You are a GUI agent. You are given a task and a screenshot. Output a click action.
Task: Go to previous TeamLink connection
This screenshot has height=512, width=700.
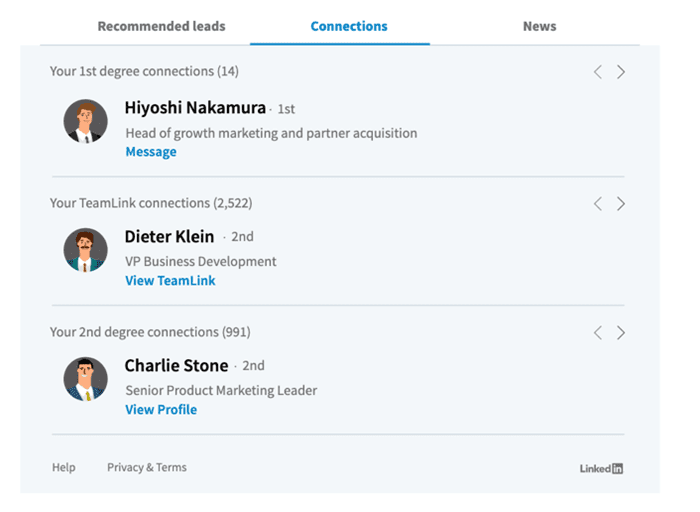point(598,204)
